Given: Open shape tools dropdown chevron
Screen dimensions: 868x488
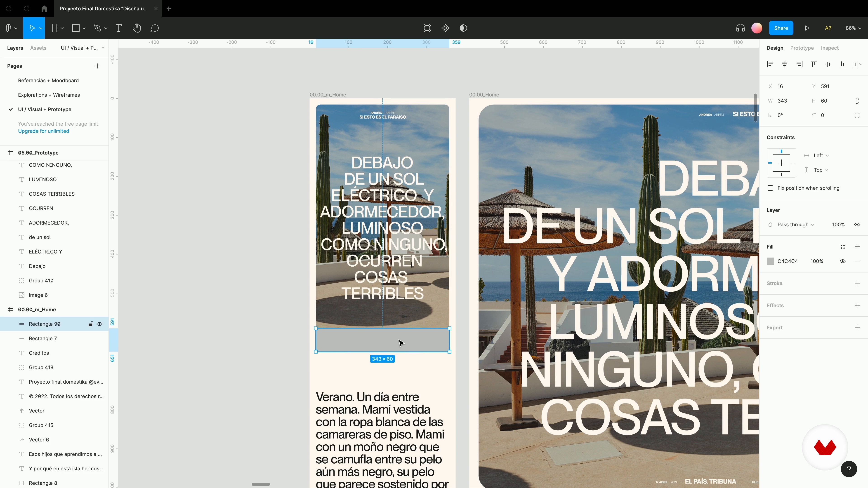Looking at the screenshot, I should tap(84, 28).
